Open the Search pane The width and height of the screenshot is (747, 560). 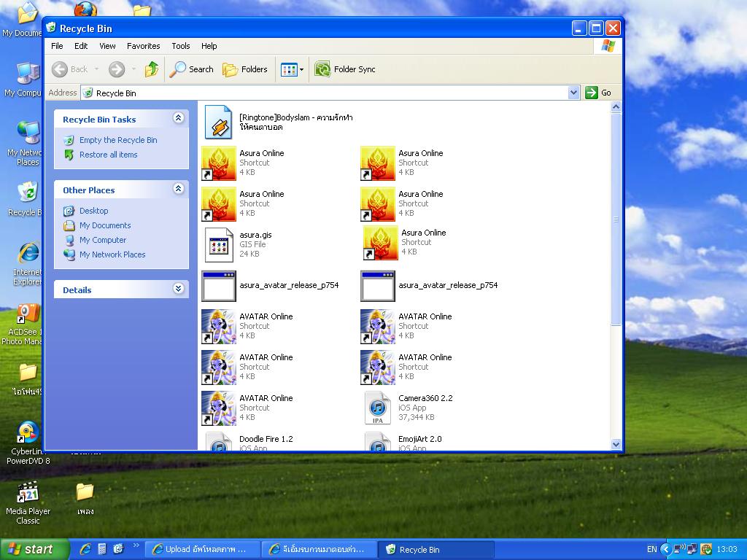[192, 69]
